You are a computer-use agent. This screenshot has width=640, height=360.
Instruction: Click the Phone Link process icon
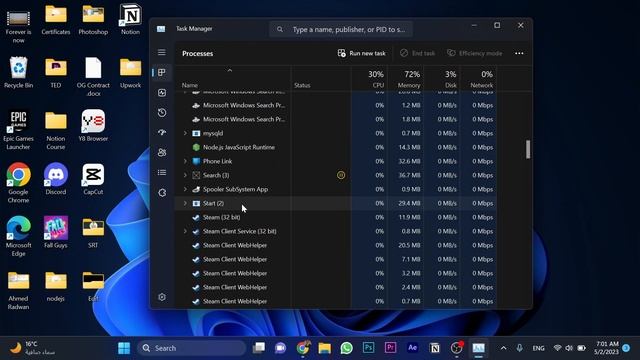click(196, 161)
